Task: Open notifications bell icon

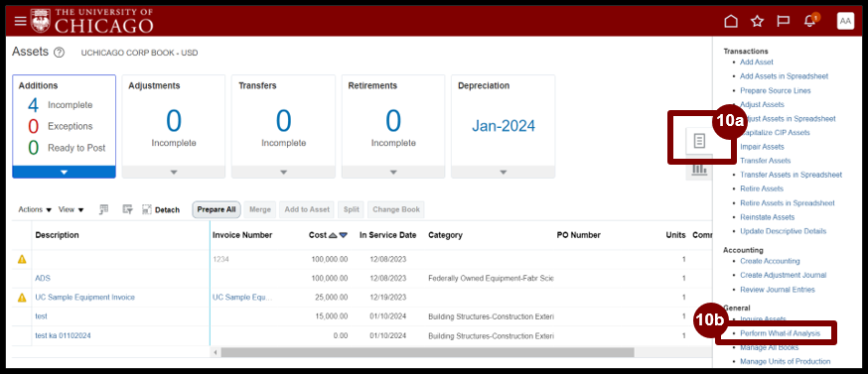Action: 809,22
